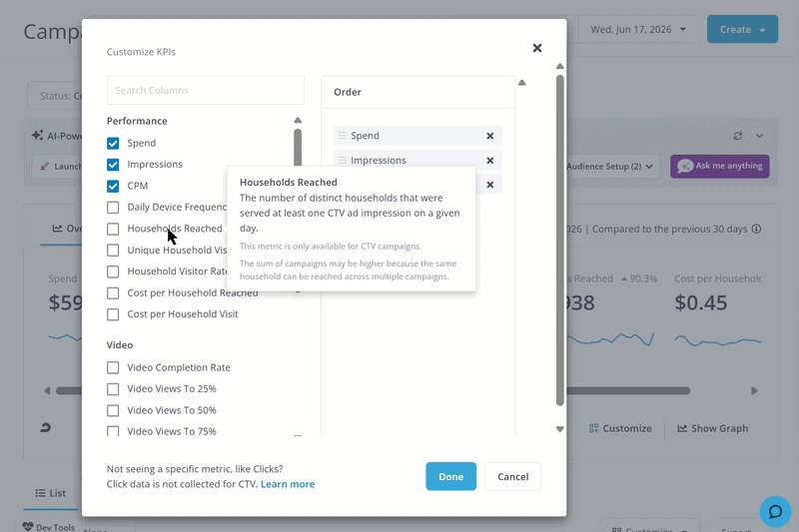Enable the Households Reached checkbox

113,230
